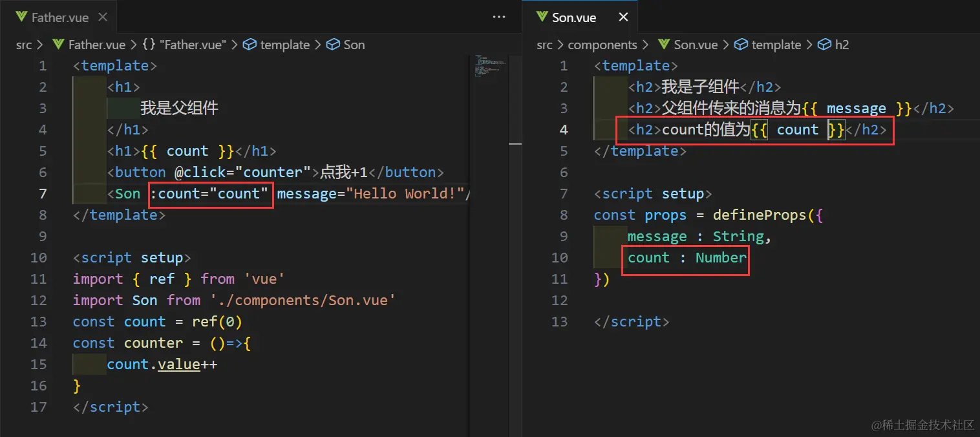Viewport: 980px width, 437px height.
Task: Click 'count.value++' in Father.vue
Action: pos(162,364)
